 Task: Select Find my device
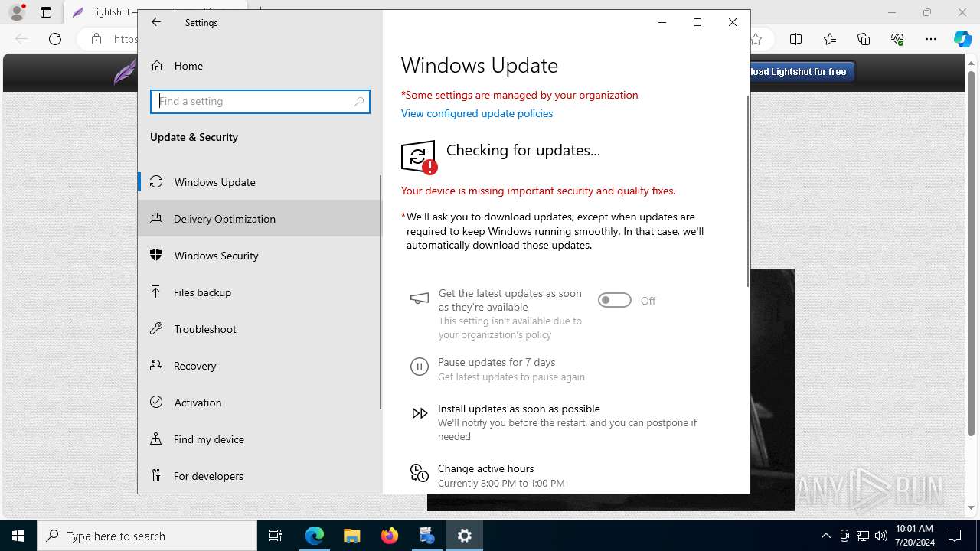[x=260, y=439]
